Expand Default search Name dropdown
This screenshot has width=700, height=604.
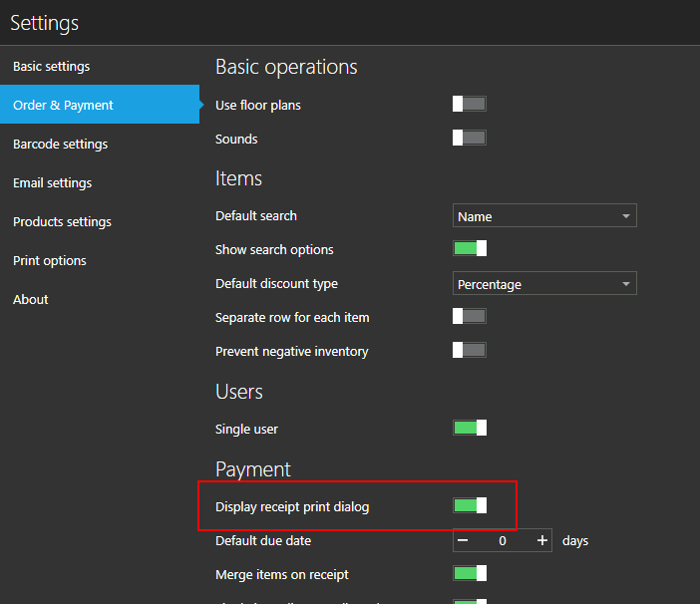pos(544,216)
